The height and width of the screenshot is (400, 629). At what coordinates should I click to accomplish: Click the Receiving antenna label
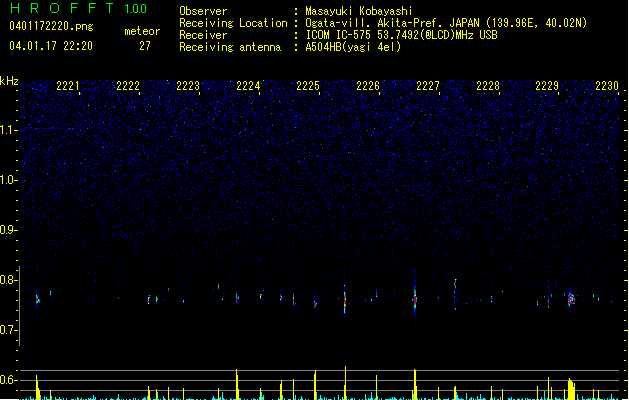(230, 47)
